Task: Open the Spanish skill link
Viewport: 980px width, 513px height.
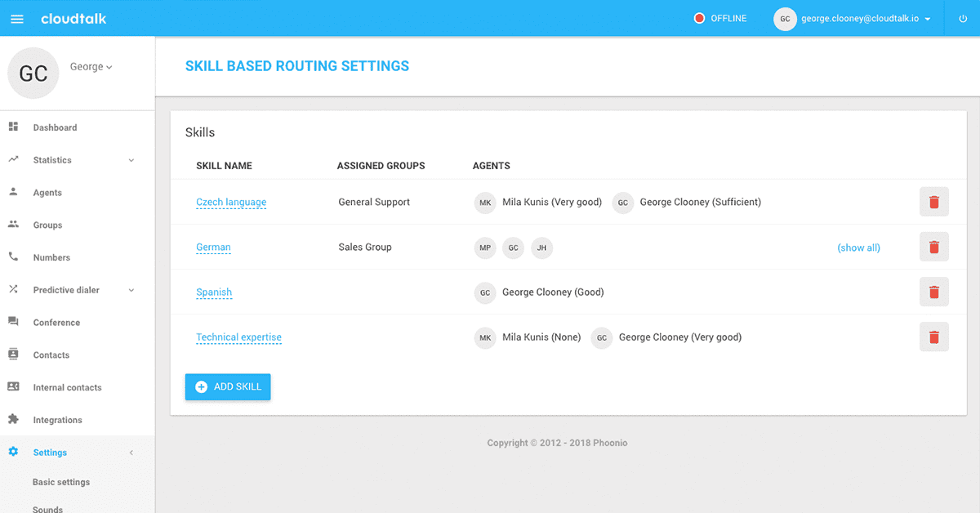Action: pyautogui.click(x=214, y=292)
